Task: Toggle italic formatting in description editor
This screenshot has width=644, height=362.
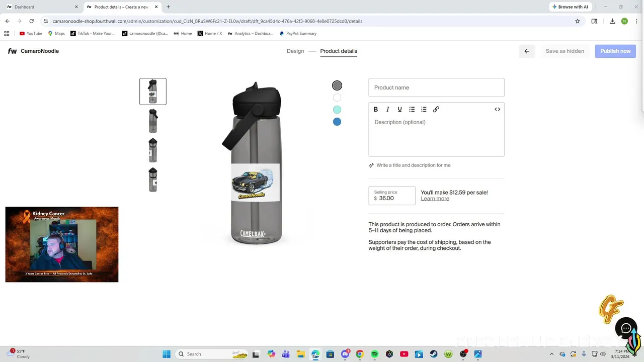Action: click(x=387, y=109)
